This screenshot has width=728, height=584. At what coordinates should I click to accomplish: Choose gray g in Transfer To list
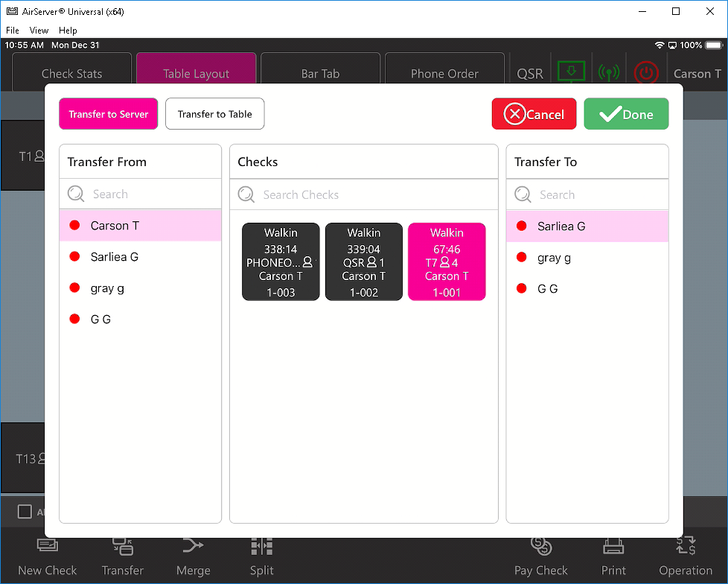point(554,258)
